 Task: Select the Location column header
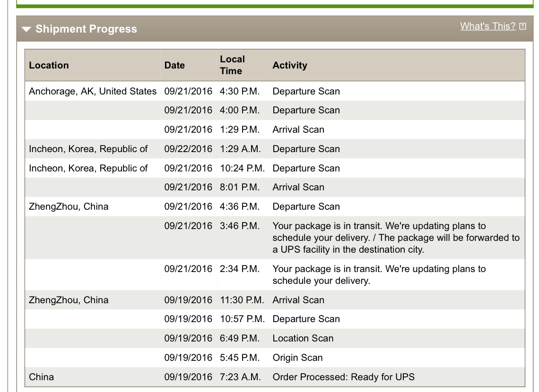click(49, 65)
